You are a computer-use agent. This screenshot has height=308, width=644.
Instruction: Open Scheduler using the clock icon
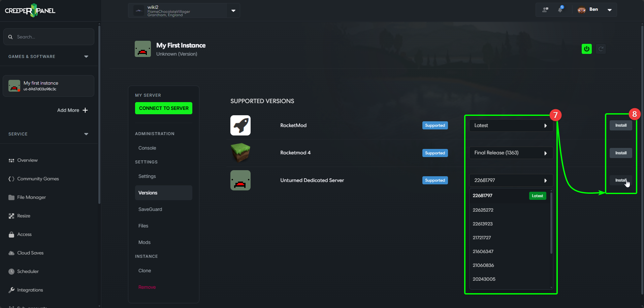pos(11,271)
